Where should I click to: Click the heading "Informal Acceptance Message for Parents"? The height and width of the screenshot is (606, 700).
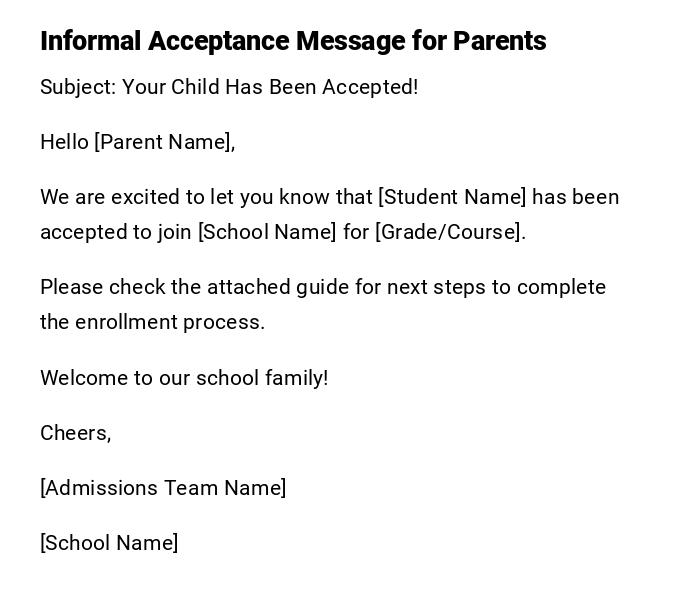tap(293, 41)
